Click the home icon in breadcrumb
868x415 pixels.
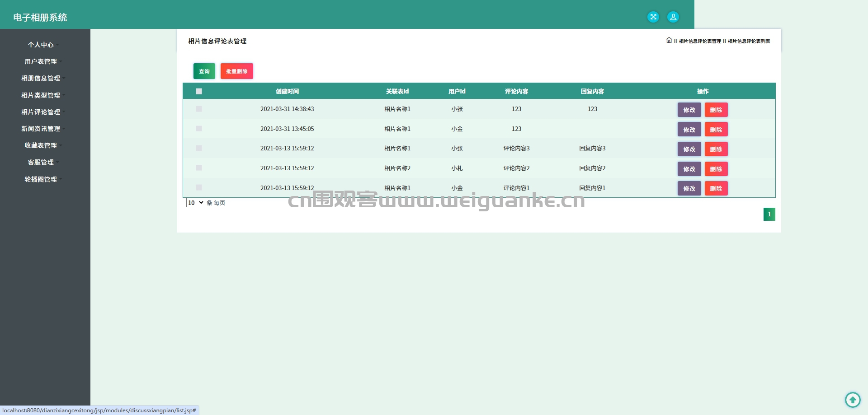tap(669, 40)
